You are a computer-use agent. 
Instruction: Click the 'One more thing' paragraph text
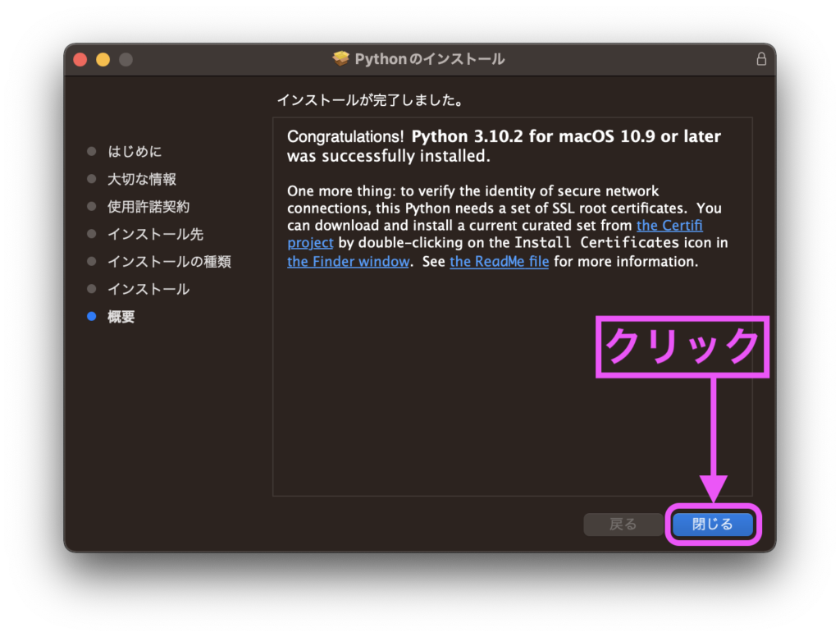point(507,226)
